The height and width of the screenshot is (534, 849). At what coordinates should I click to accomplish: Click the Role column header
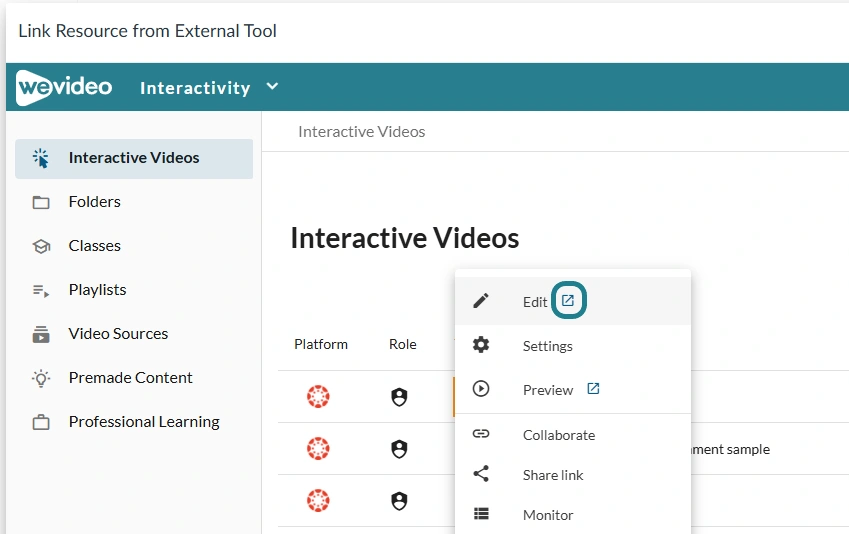(403, 344)
